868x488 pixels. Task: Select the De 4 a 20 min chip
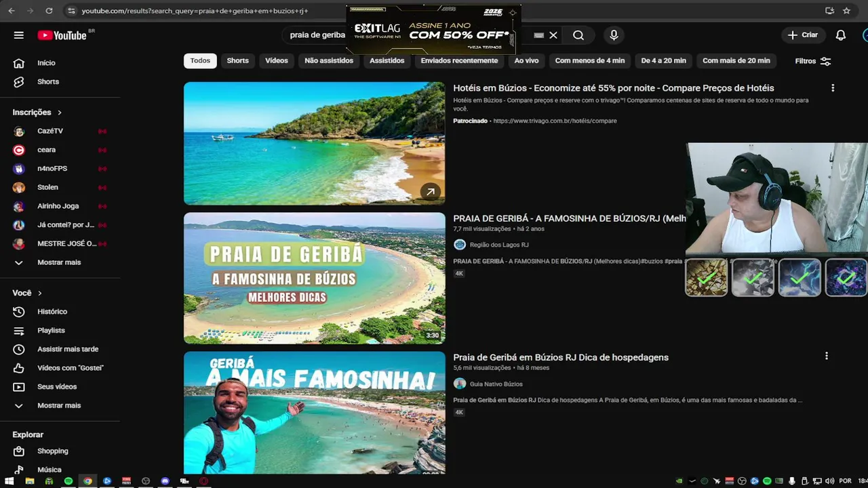tap(664, 61)
